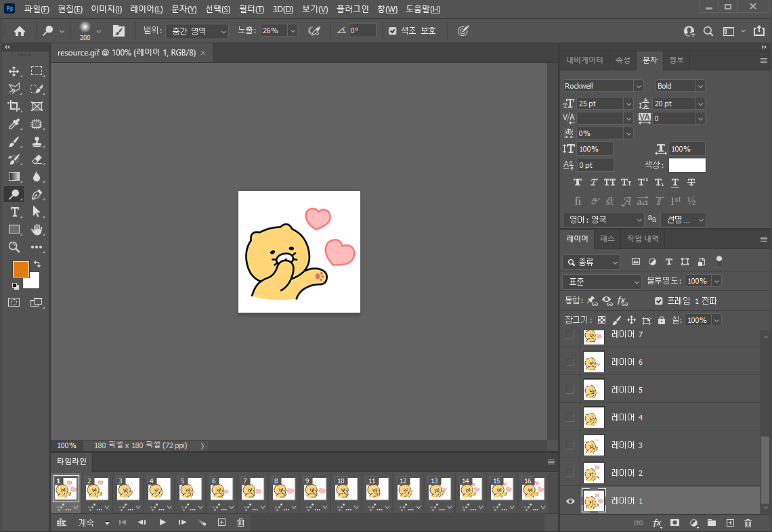Select the Zoom tool in toolbox
The height and width of the screenshot is (532, 772).
point(14,247)
